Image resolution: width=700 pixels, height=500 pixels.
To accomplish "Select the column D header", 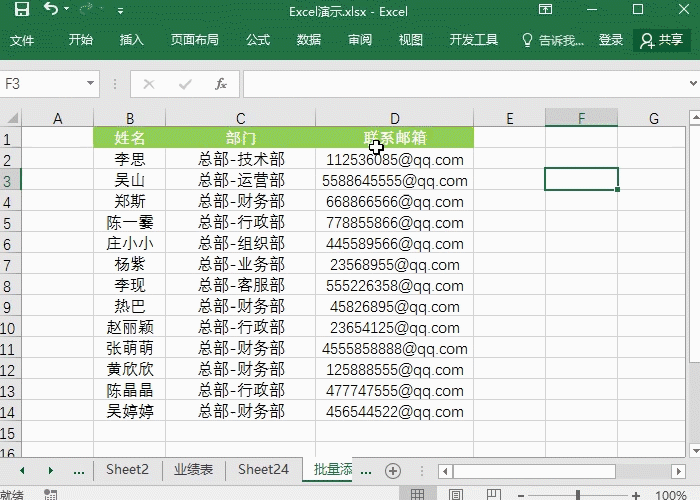I will point(394,118).
